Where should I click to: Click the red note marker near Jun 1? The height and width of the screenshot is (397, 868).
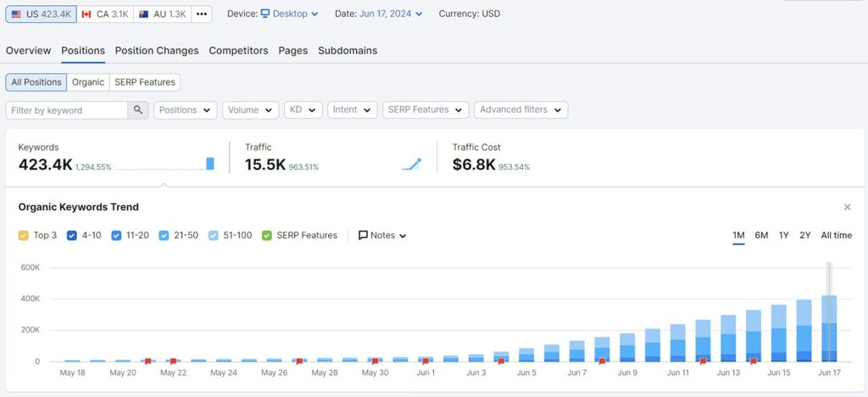(x=426, y=361)
